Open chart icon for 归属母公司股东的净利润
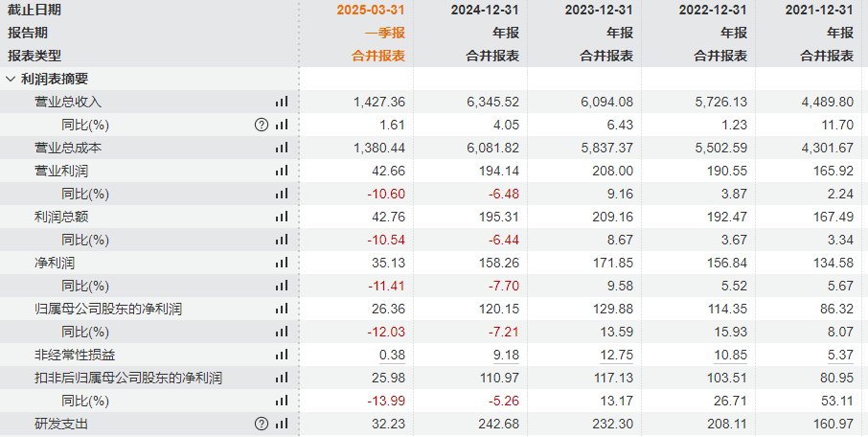The image size is (868, 437). pyautogui.click(x=281, y=309)
